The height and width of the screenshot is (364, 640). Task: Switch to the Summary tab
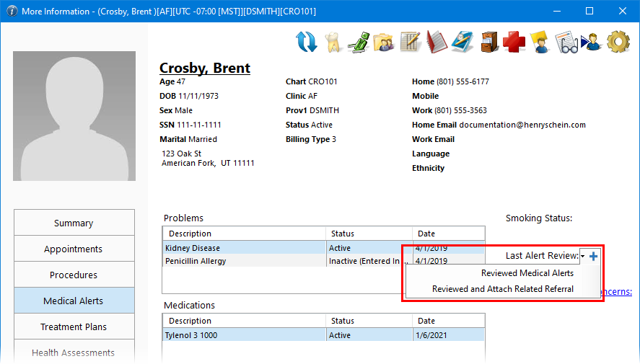[74, 223]
